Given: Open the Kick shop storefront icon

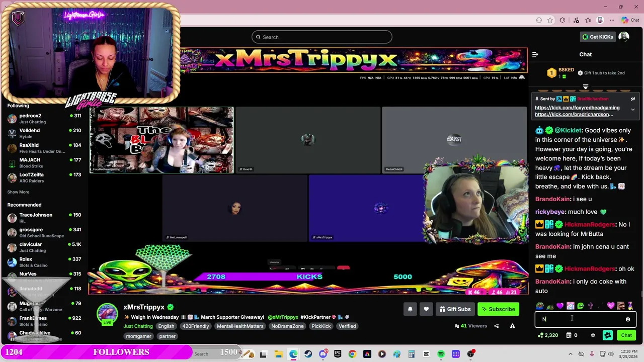Looking at the screenshot, I should point(569,335).
